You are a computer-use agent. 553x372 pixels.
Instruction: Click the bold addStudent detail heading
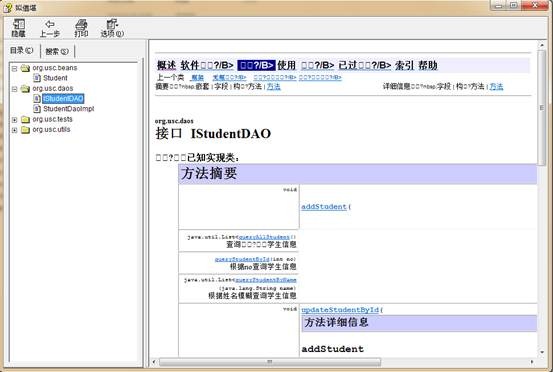[333, 349]
